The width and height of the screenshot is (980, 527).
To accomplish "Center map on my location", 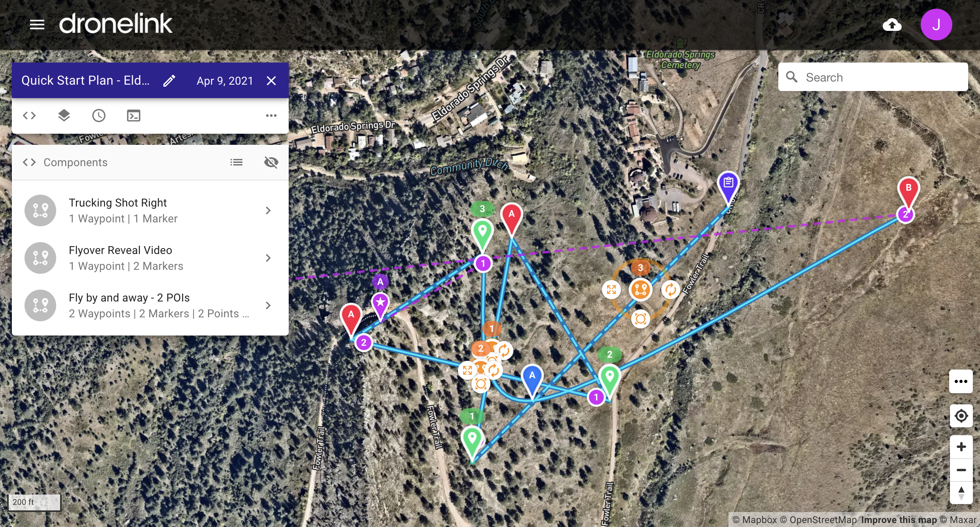I will click(961, 416).
